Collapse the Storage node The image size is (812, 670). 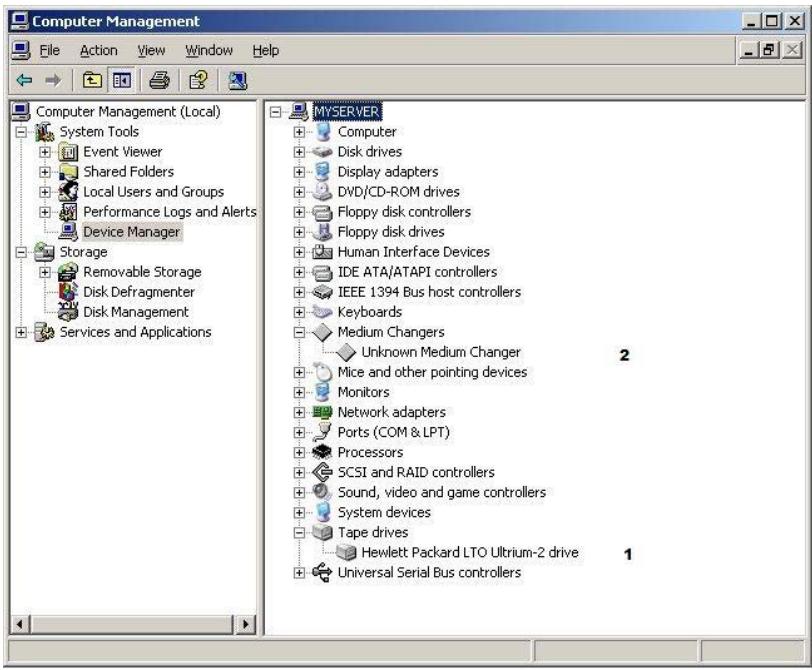(21, 252)
